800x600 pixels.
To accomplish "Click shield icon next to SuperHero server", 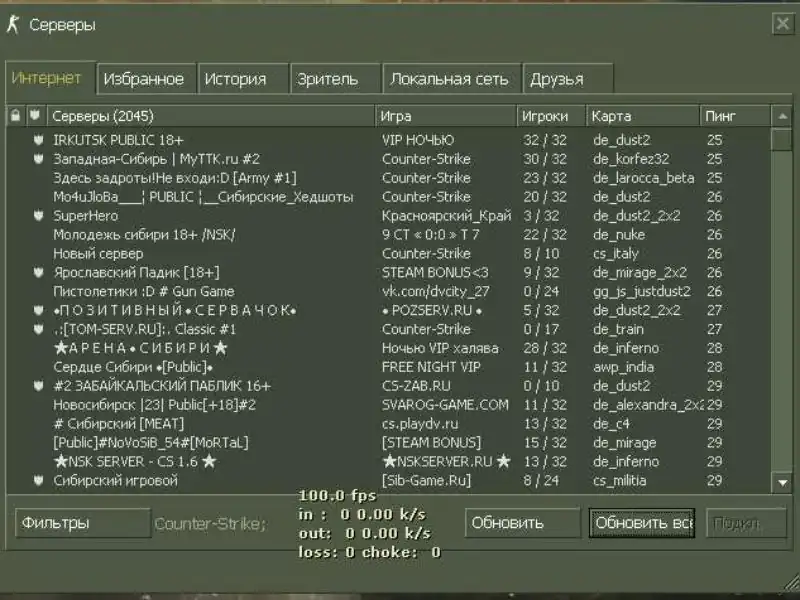I will pyautogui.click(x=38, y=215).
